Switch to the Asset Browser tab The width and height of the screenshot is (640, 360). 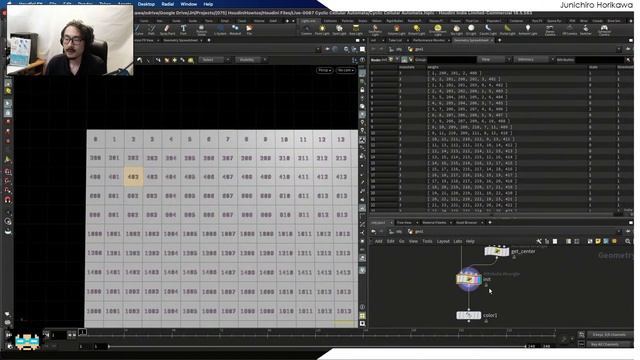point(467,222)
